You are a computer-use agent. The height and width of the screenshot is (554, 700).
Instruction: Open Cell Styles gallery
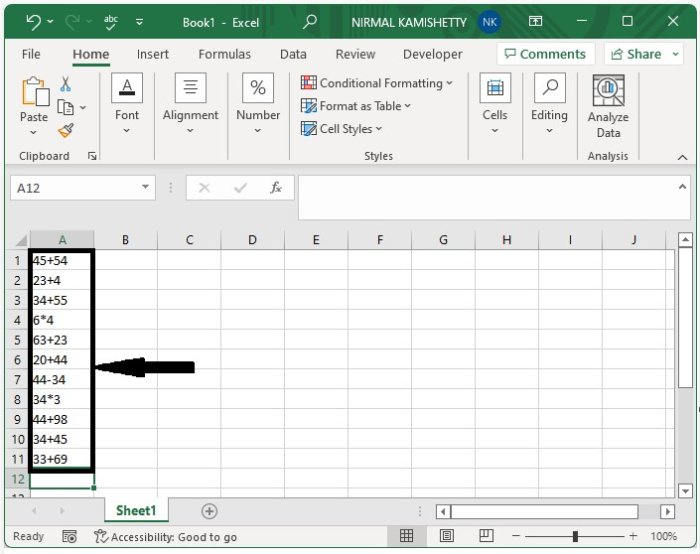pos(342,129)
